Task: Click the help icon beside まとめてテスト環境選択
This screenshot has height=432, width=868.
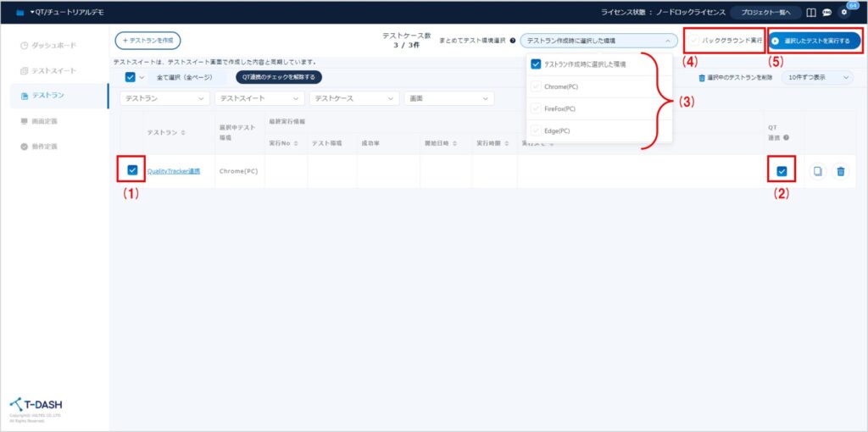Action: point(513,41)
